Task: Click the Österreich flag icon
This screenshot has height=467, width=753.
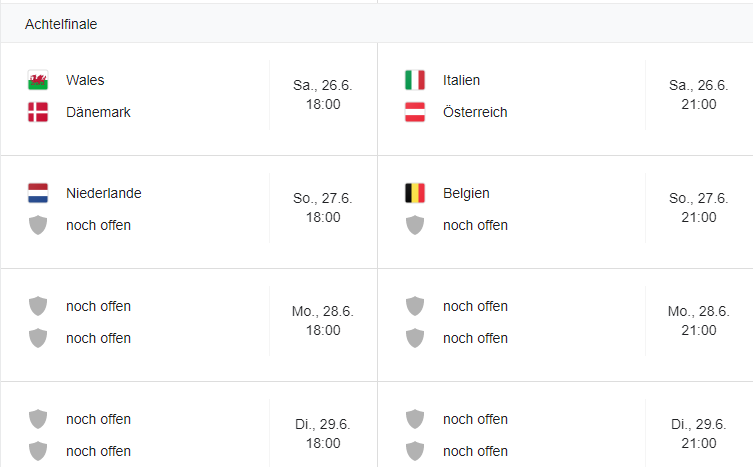Action: coord(415,112)
